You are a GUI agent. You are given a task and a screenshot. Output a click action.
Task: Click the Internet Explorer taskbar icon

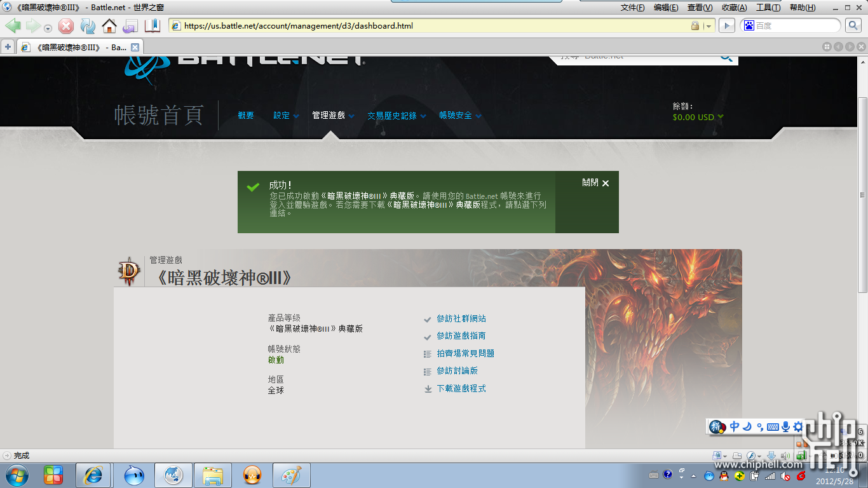pyautogui.click(x=93, y=475)
